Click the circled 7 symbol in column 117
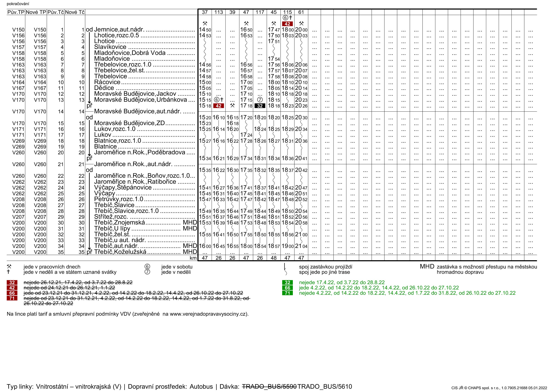 click(260, 100)
